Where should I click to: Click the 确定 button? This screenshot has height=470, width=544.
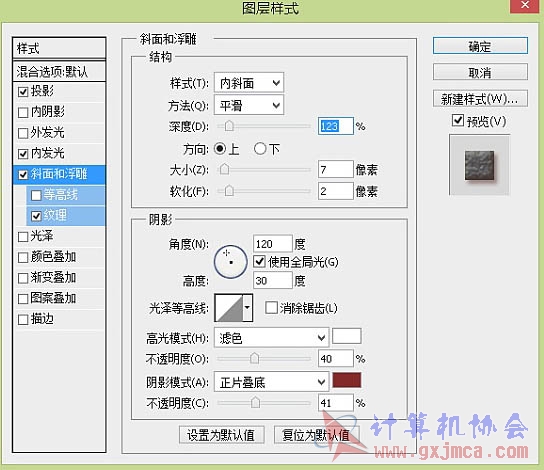[x=480, y=46]
